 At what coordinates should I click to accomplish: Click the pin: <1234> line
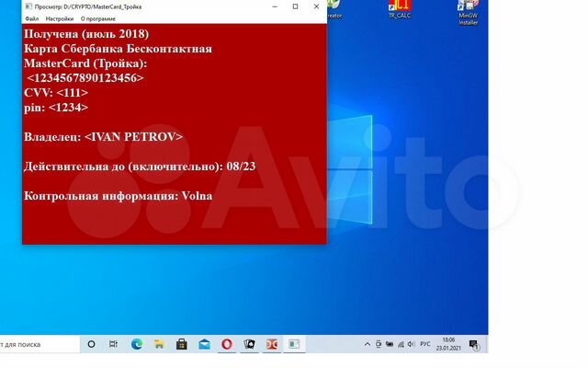tap(56, 108)
